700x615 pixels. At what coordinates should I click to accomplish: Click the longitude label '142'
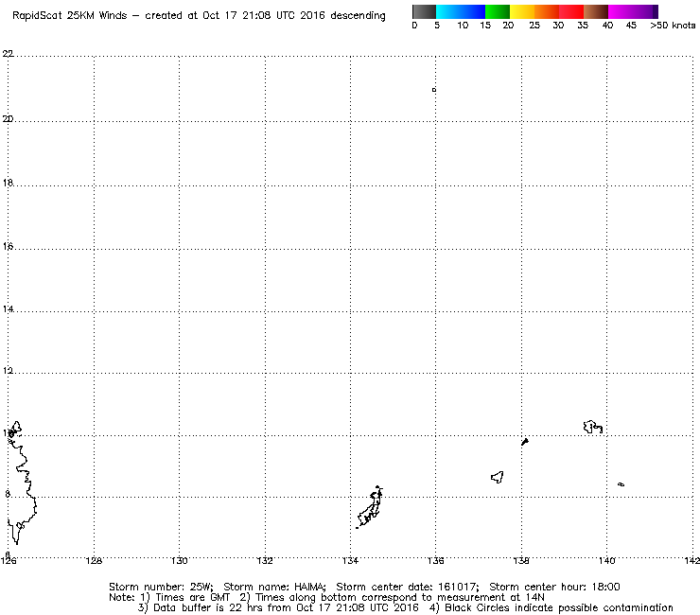tap(692, 560)
